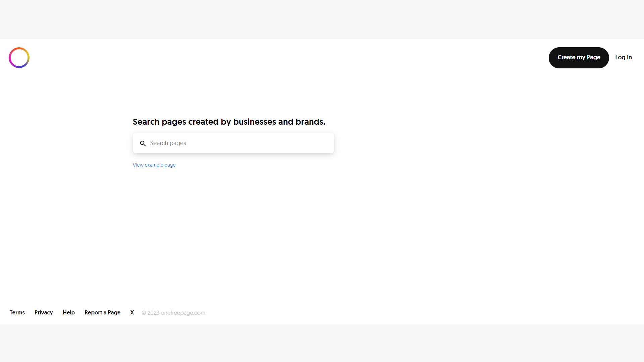
Task: Focus the Search pages input field
Action: (x=233, y=143)
